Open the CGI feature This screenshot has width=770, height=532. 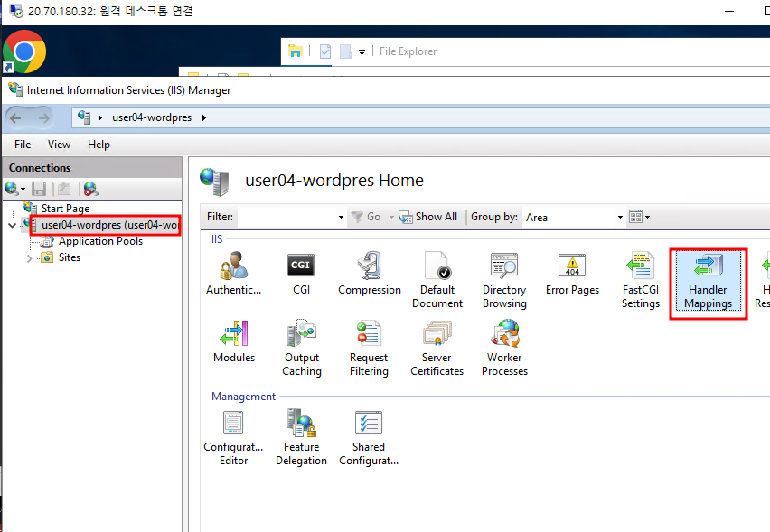pyautogui.click(x=301, y=274)
